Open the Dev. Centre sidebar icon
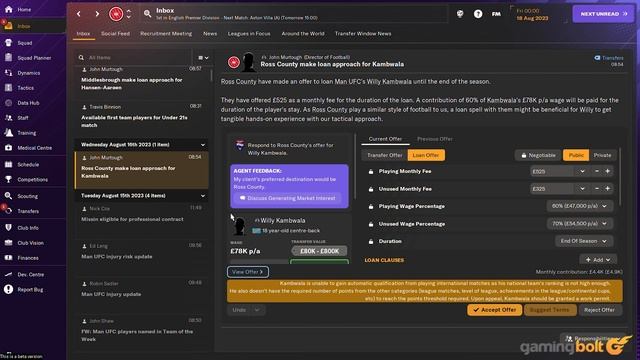Image resolution: width=640 pixels, height=360 pixels. (9, 274)
